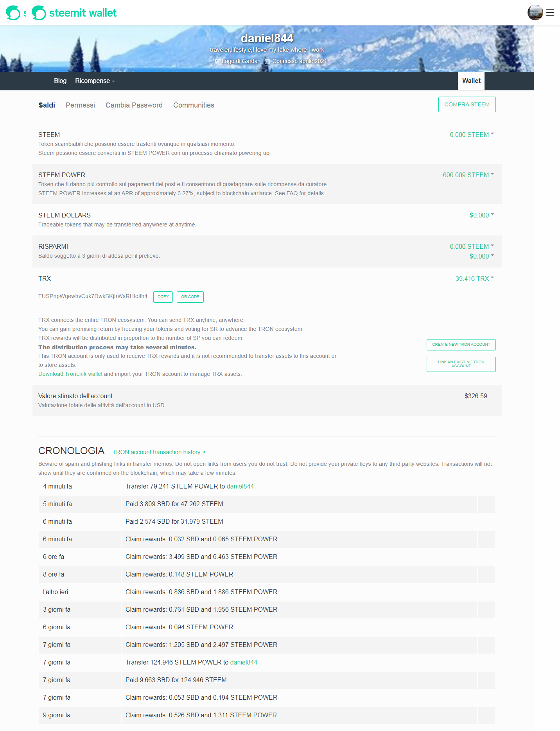The image size is (560, 731).
Task: Switch to the Saldi tab
Action: [47, 105]
